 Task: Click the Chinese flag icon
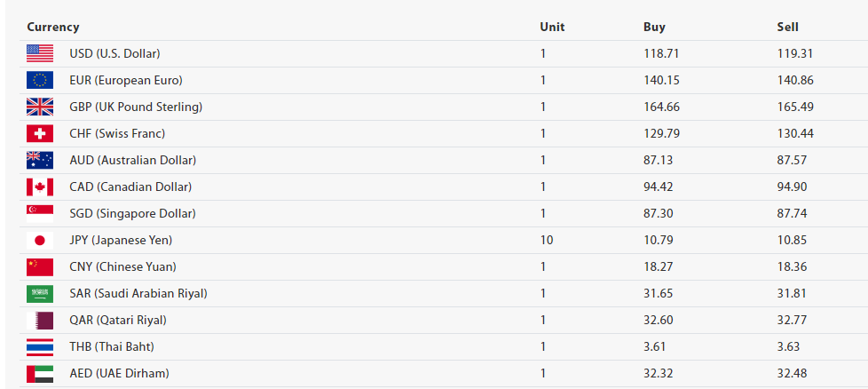[x=40, y=266]
